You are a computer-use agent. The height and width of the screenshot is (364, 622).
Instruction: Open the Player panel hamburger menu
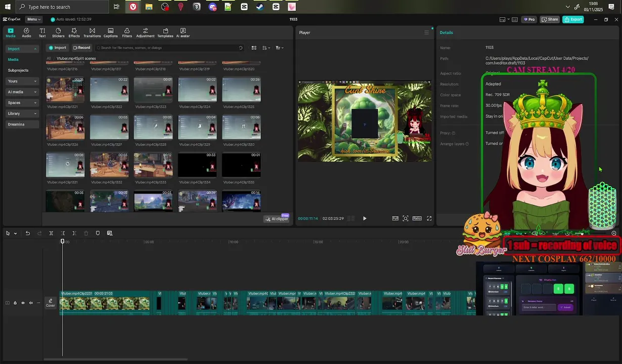426,32
